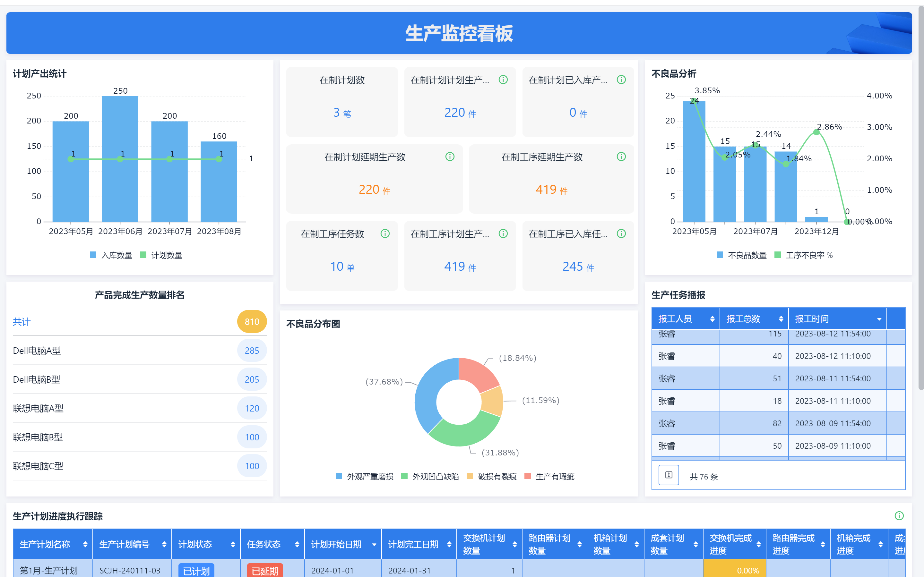This screenshot has width=924, height=577.
Task: Click info icon of 生产计划进度执行跟踪 panel
Action: coord(899,516)
